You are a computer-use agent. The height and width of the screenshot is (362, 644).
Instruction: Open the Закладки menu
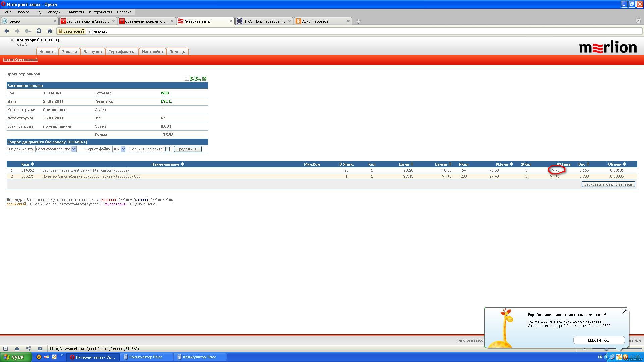point(54,12)
